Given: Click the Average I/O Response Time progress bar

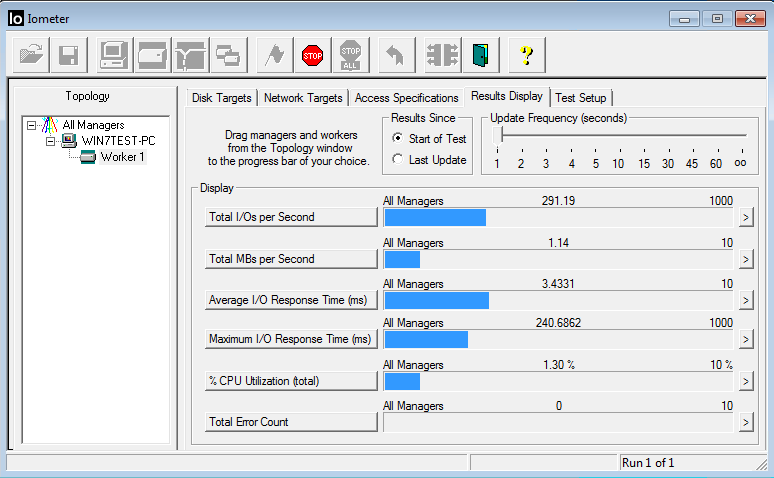Looking at the screenshot, I should point(558,300).
